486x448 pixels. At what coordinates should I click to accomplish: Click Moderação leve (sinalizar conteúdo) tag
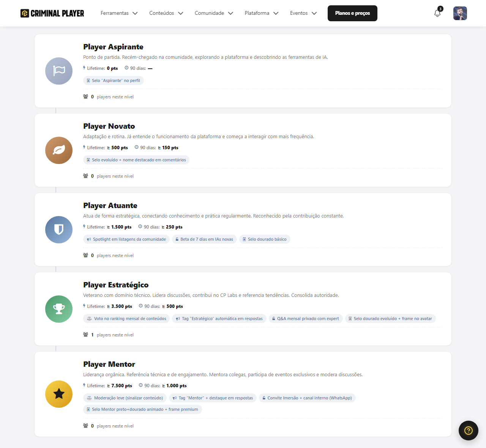(x=125, y=398)
